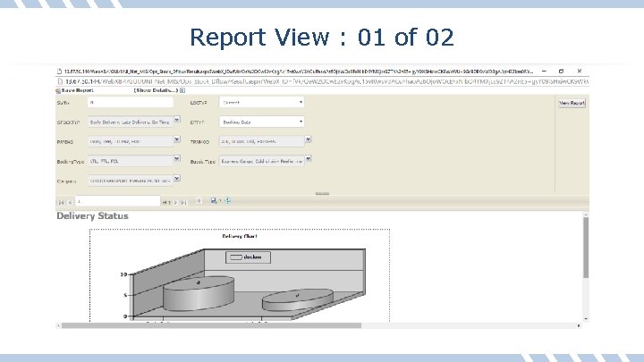
Task: Expand the BookingType multi-select arrow
Action: 176,159
